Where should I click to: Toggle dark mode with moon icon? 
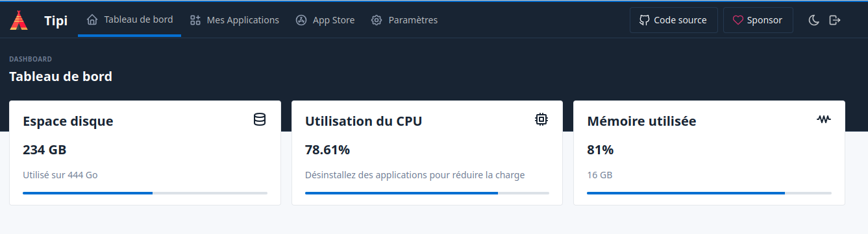pyautogui.click(x=813, y=20)
